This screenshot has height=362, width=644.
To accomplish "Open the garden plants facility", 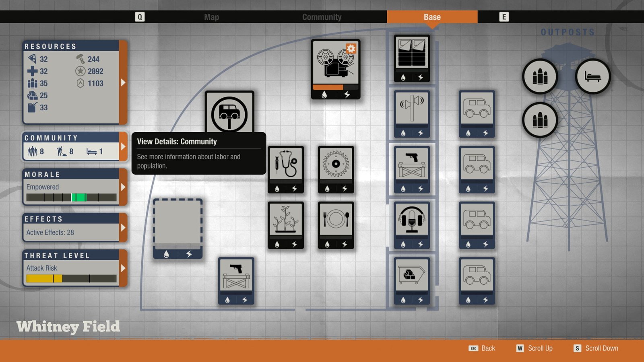I will [x=286, y=225].
